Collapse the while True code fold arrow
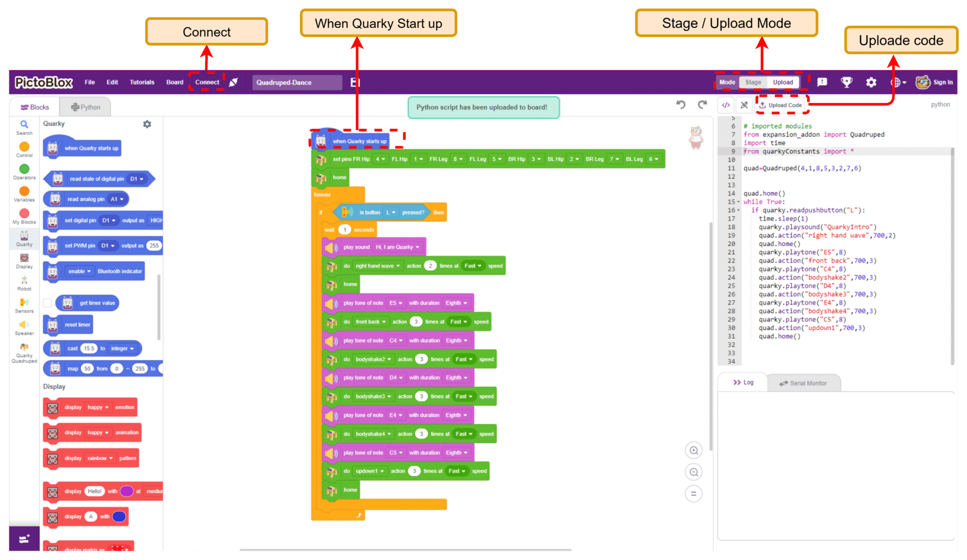The image size is (967, 560). pyautogui.click(x=739, y=202)
